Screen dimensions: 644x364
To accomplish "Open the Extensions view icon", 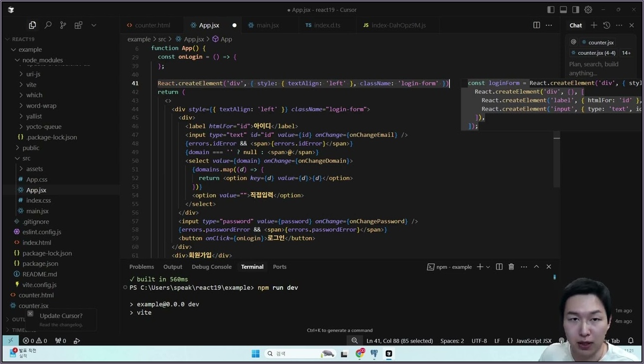I will click(x=78, y=25).
